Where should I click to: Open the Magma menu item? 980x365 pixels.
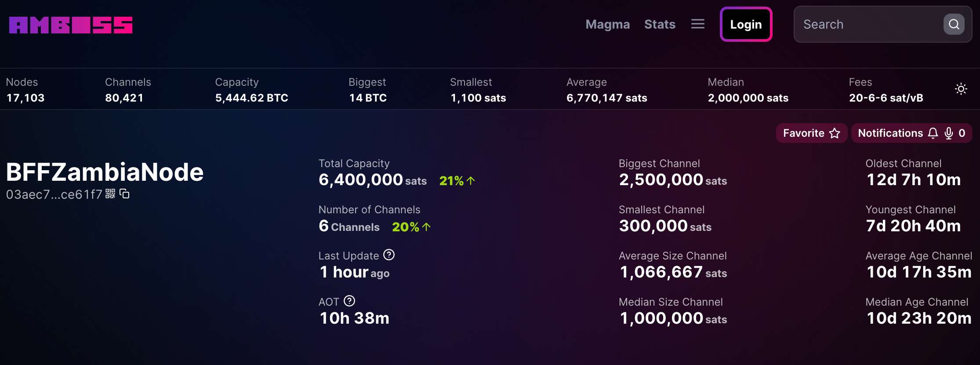[607, 24]
